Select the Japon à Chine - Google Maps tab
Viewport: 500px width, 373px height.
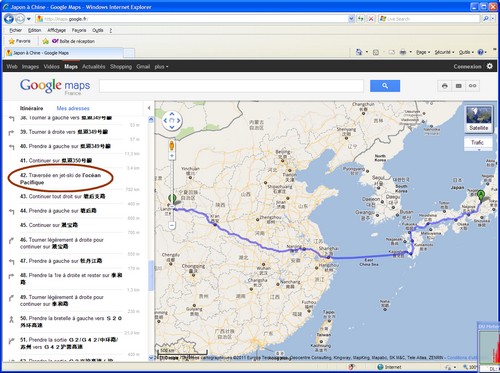[65, 53]
